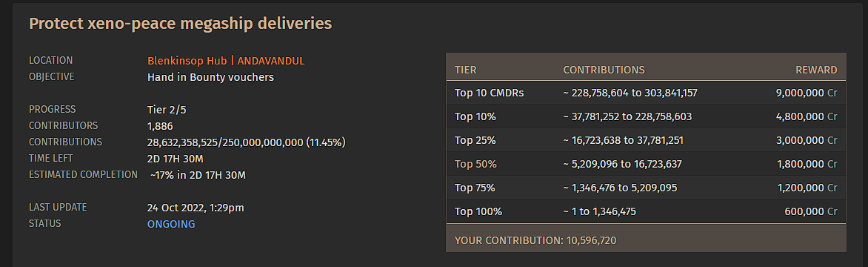Click the CONTRIBUTIONS column header
Viewport: 868px width, 267px height.
(604, 70)
